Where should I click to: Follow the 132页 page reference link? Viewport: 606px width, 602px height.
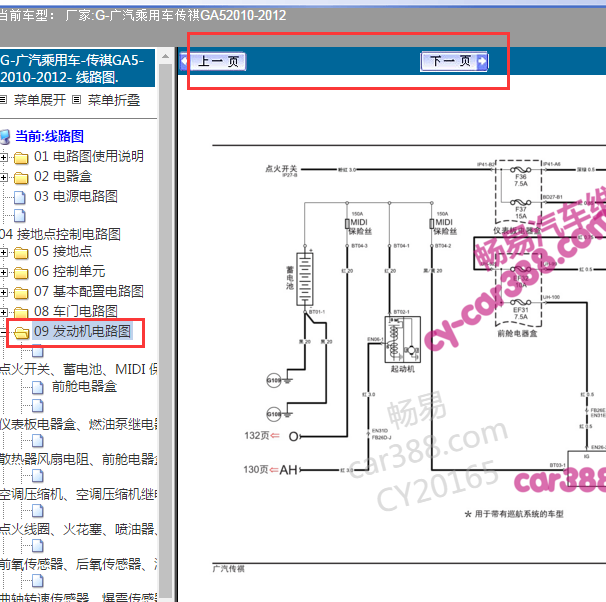point(262,435)
